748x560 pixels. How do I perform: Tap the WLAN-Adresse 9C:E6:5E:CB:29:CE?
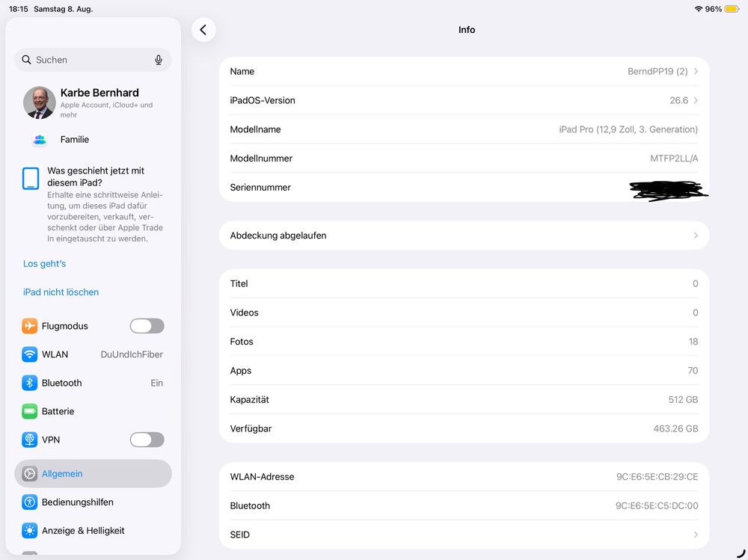[657, 476]
